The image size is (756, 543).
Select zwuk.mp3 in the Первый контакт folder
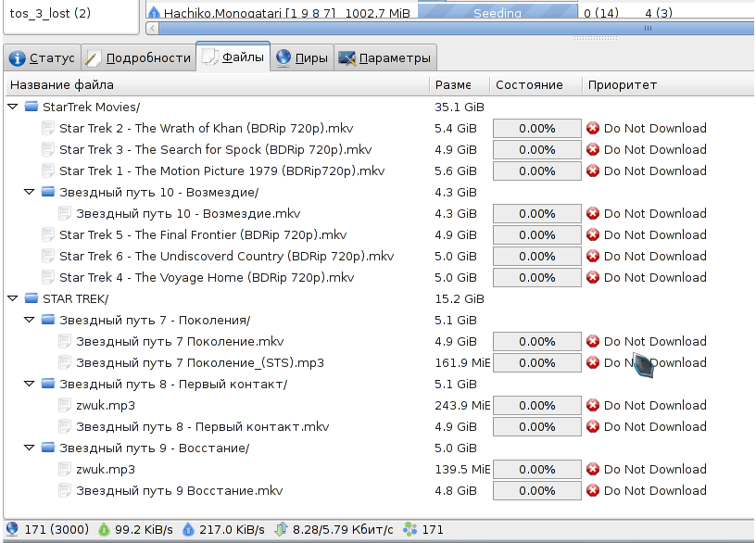click(106, 406)
